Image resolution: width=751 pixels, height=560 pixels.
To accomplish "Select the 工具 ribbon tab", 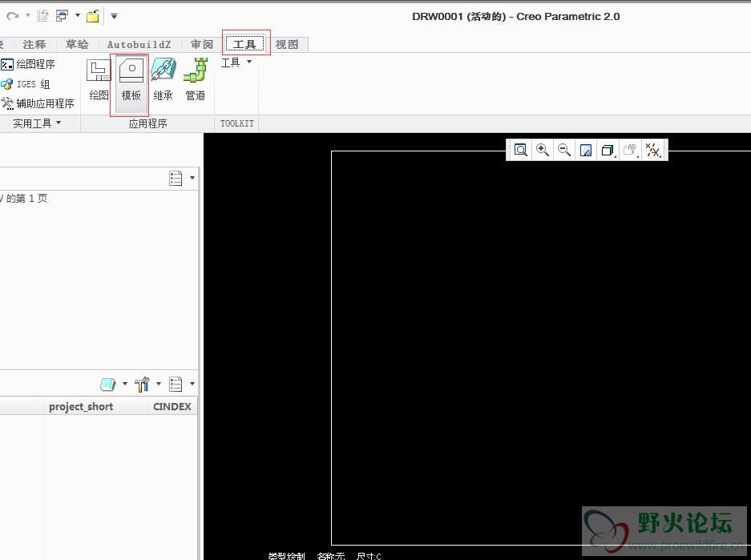I will tap(244, 45).
